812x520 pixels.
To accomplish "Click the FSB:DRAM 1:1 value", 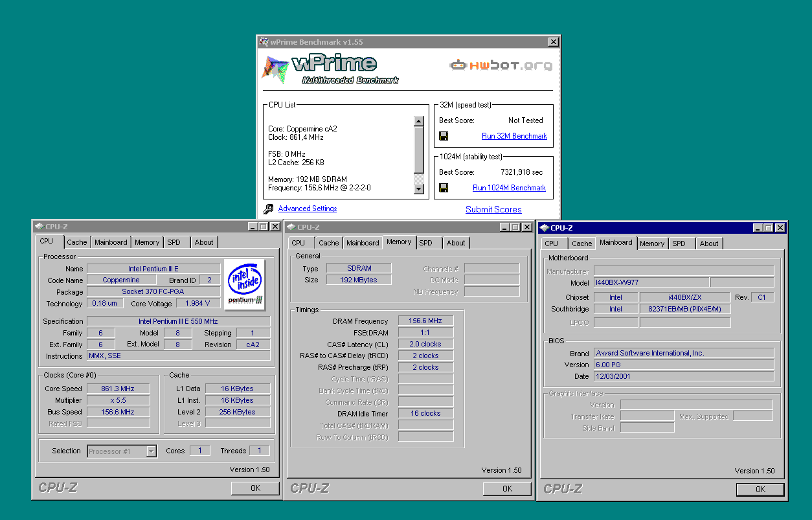I will 425,332.
